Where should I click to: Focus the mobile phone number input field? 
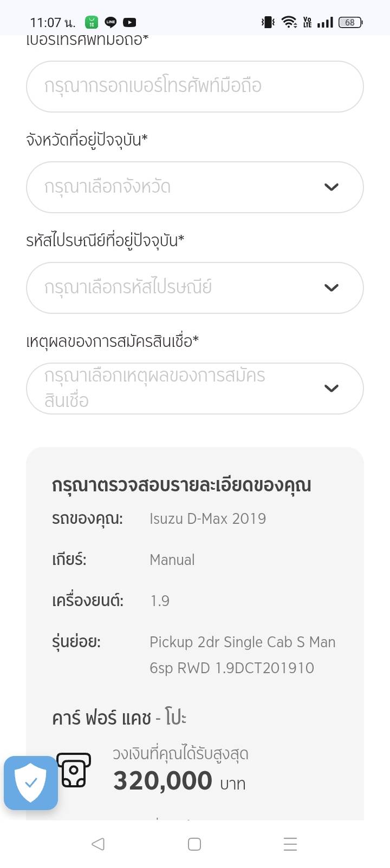click(x=194, y=87)
